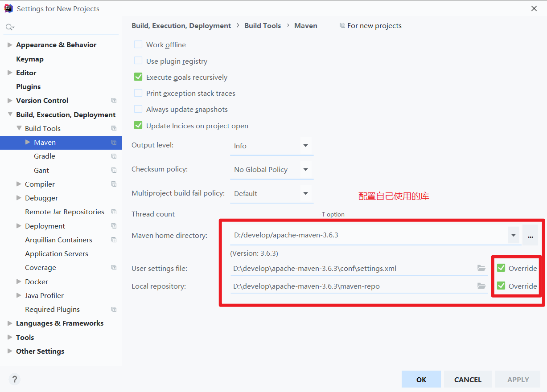
Task: Click project-level icon beside Arquillian Containers
Action: point(114,240)
